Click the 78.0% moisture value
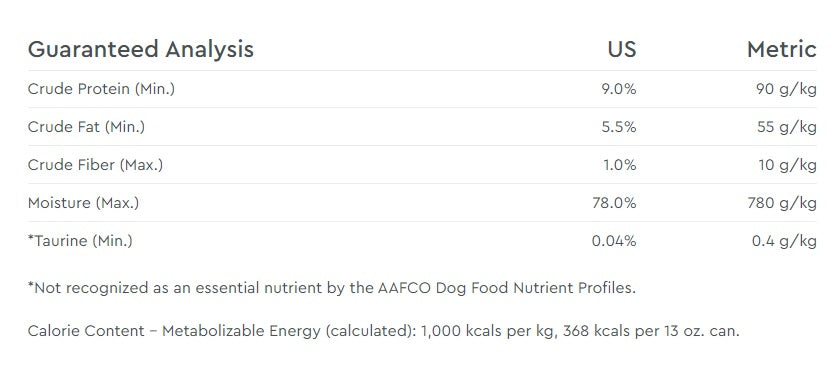Image resolution: width=840 pixels, height=368 pixels. coord(614,203)
